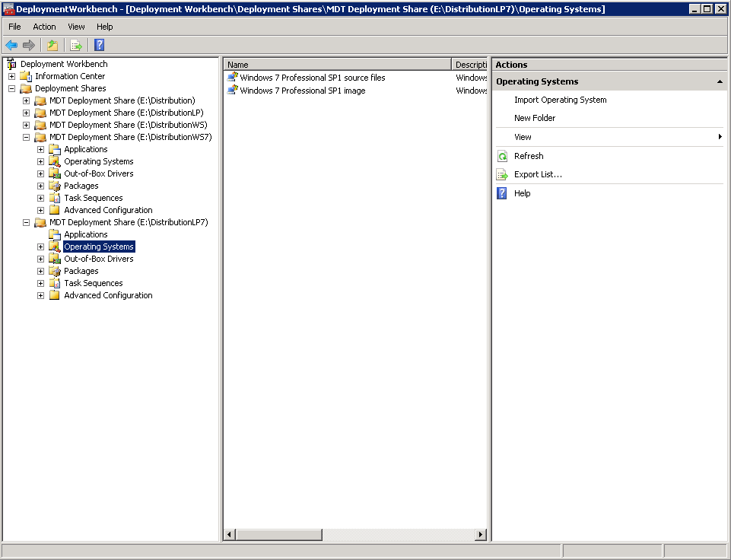731x560 pixels.
Task: Click the Windows 7 Professional SP1 image icon
Action: [232, 91]
